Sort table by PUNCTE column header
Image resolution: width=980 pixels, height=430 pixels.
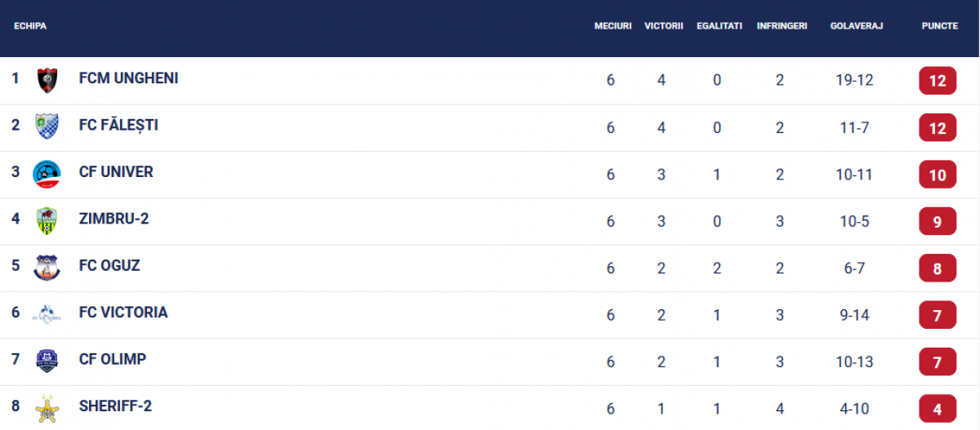[939, 26]
